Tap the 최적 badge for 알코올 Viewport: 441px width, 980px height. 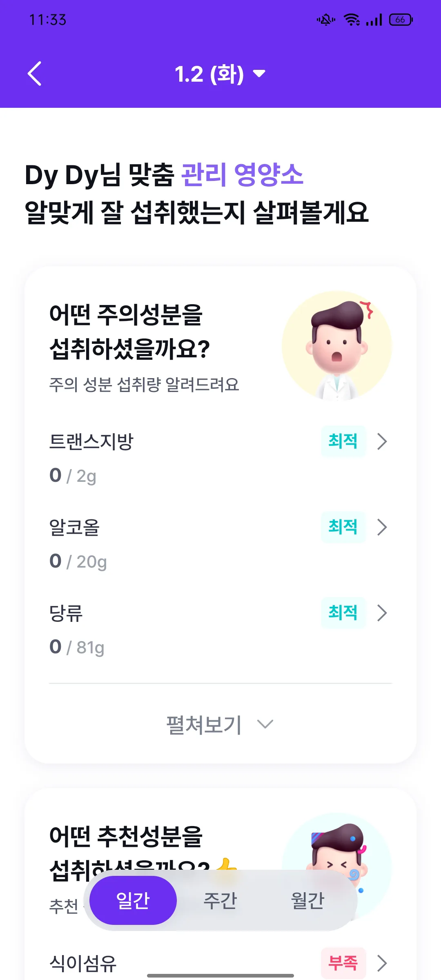[343, 527]
